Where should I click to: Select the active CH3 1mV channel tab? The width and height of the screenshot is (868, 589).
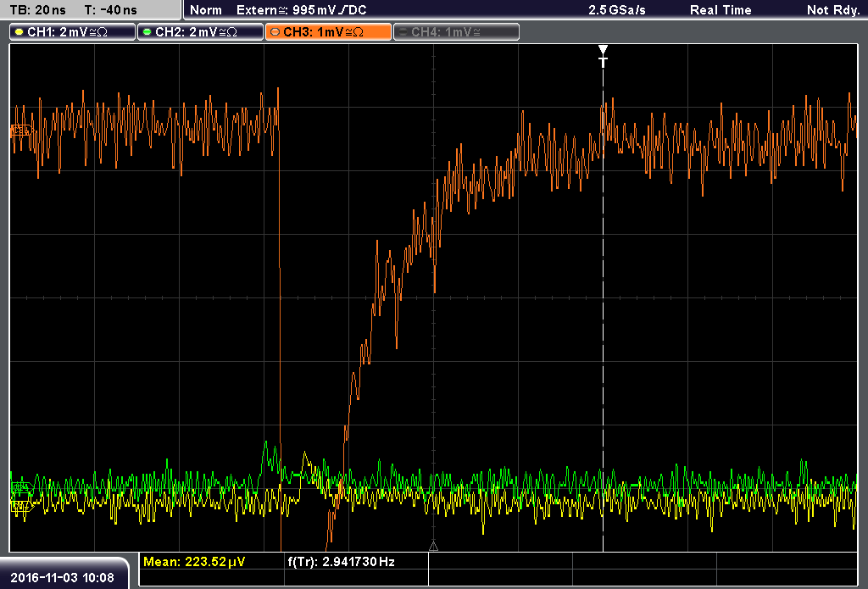(x=328, y=32)
